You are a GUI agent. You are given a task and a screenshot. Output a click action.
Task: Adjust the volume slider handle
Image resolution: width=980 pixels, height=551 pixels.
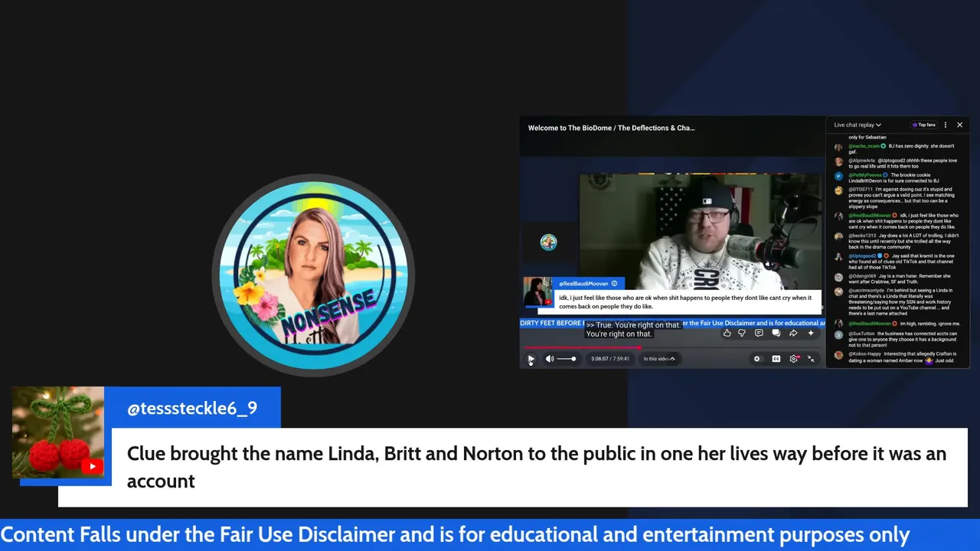573,359
